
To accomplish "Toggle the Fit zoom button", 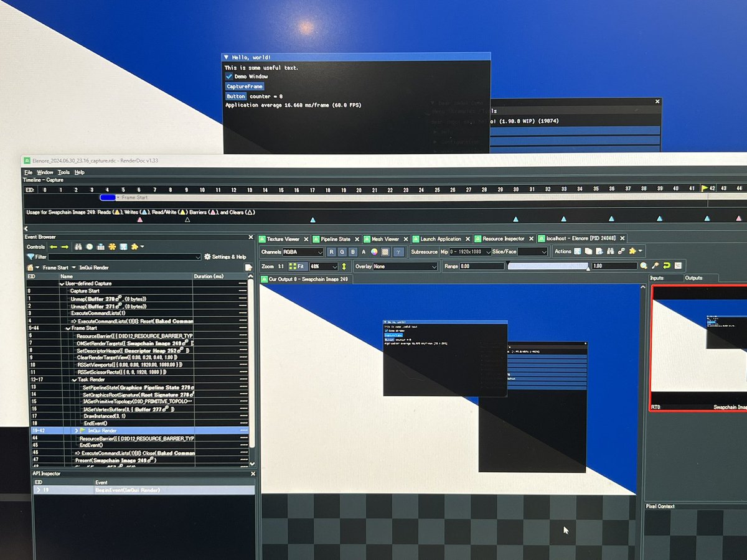I will (297, 266).
